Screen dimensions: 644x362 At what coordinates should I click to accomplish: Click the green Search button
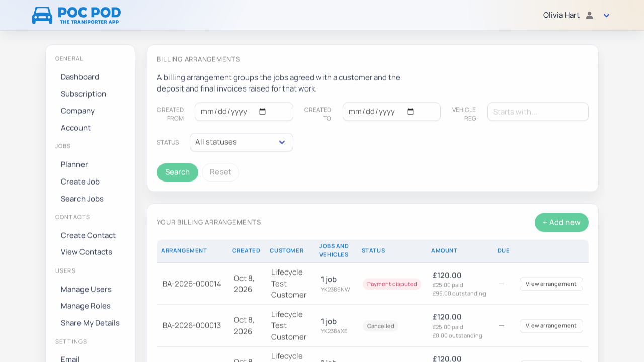click(178, 172)
